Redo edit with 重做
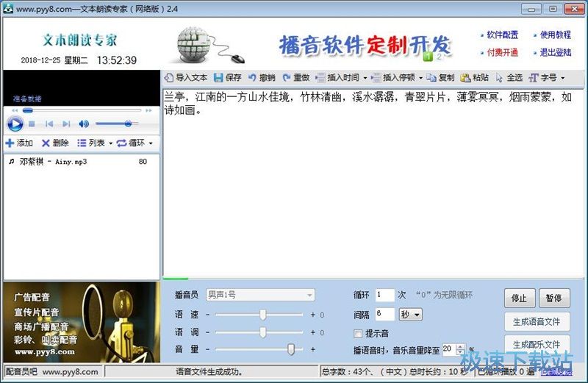 pos(296,78)
